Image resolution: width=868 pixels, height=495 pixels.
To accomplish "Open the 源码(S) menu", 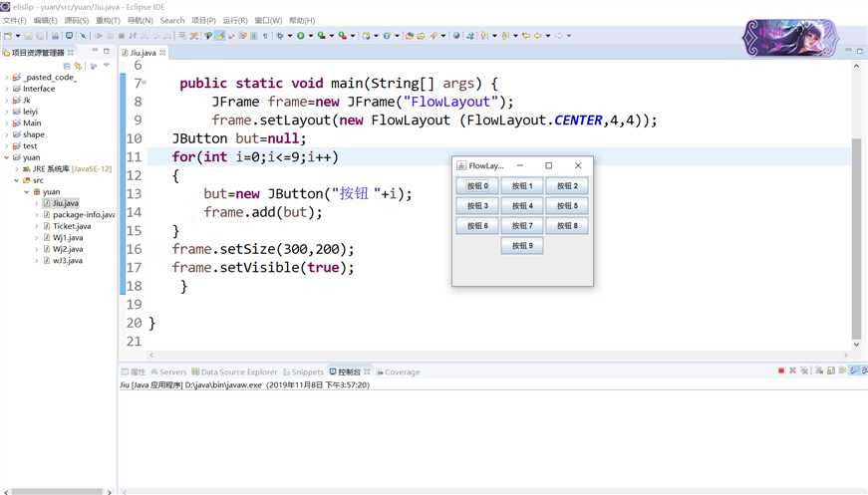I will (x=77, y=21).
